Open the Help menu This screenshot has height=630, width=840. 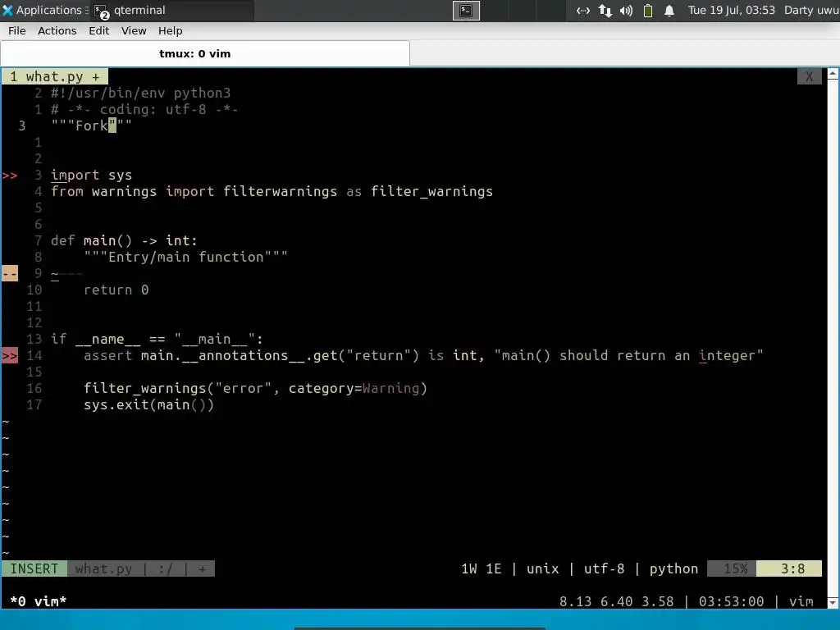pyautogui.click(x=170, y=31)
